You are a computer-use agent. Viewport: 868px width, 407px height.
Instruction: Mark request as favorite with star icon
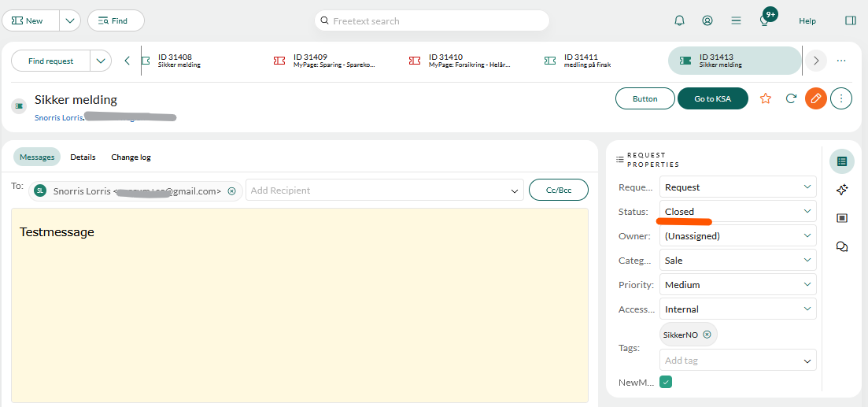pos(765,98)
